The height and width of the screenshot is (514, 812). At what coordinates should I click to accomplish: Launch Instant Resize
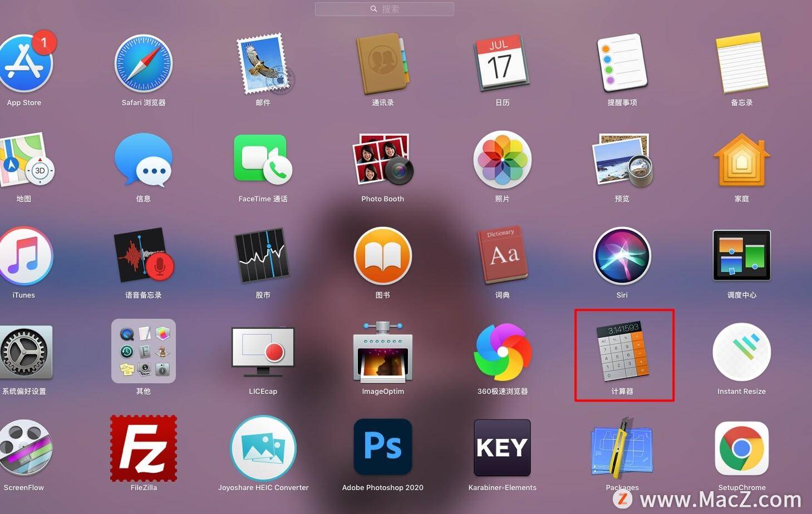click(x=742, y=352)
